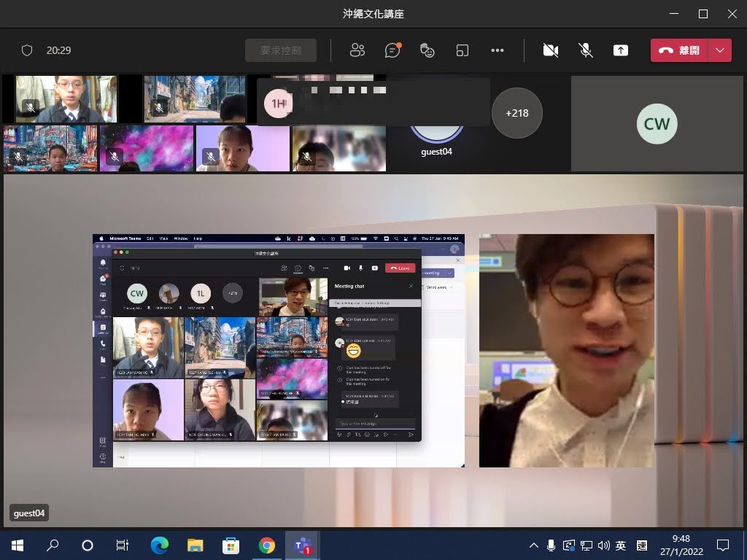The width and height of the screenshot is (747, 560).
Task: Select the city neon background video tile
Action: pos(50,148)
